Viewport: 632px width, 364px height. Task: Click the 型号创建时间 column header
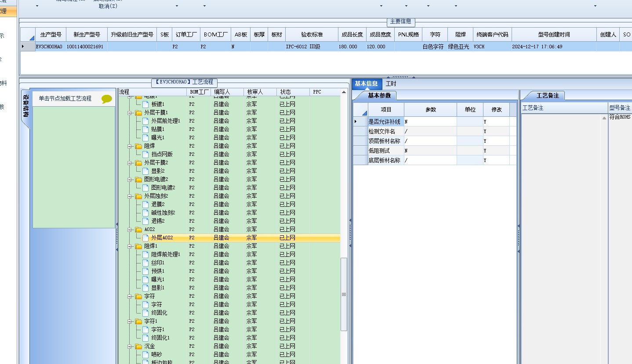click(x=554, y=35)
